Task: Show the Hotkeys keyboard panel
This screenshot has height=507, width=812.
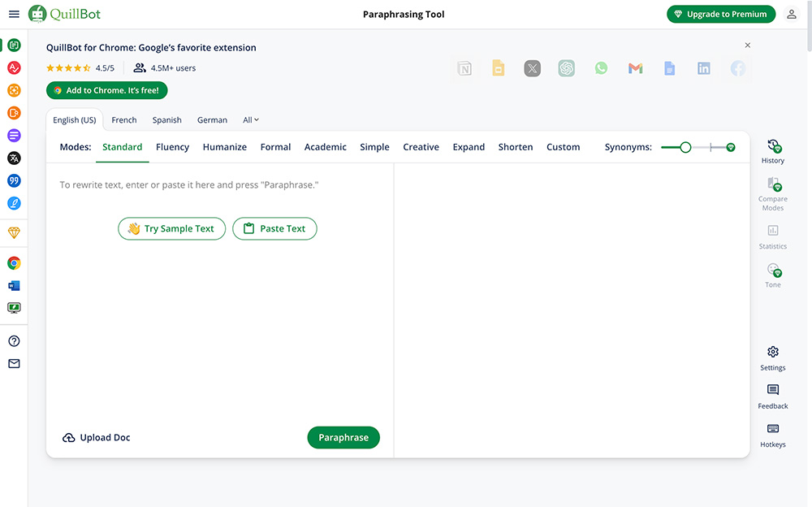Action: (773, 435)
